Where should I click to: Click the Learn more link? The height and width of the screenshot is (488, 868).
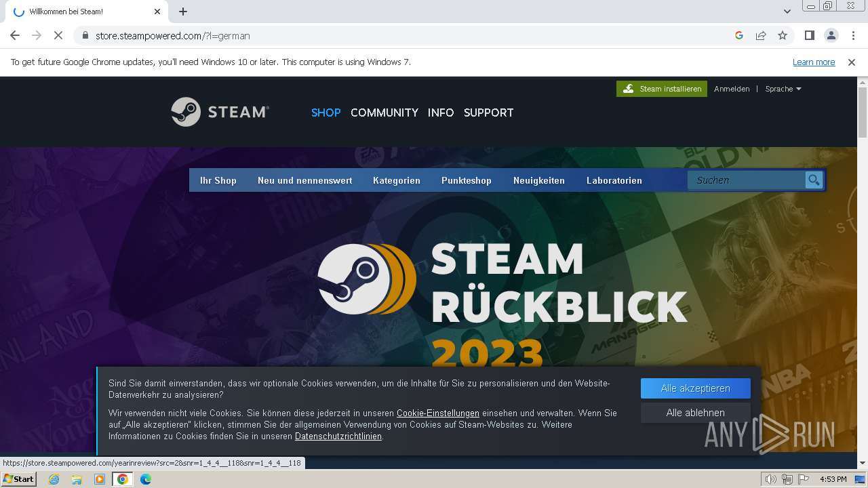pyautogui.click(x=814, y=62)
